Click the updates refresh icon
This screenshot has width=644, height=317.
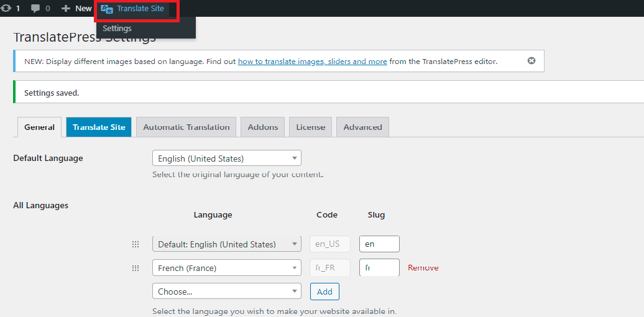click(6, 8)
